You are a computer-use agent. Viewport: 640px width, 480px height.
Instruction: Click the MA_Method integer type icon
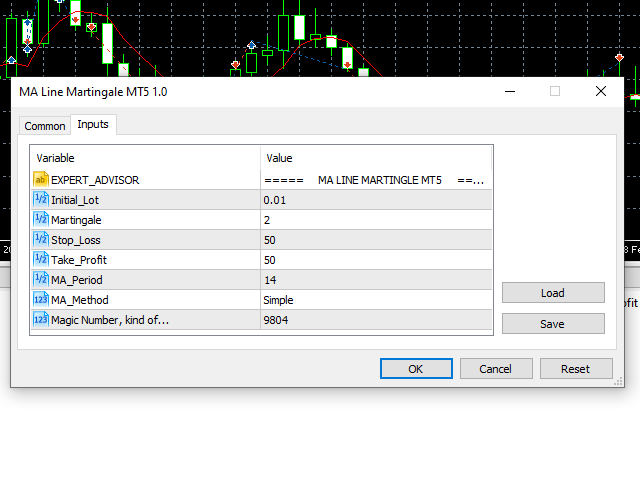click(x=41, y=299)
